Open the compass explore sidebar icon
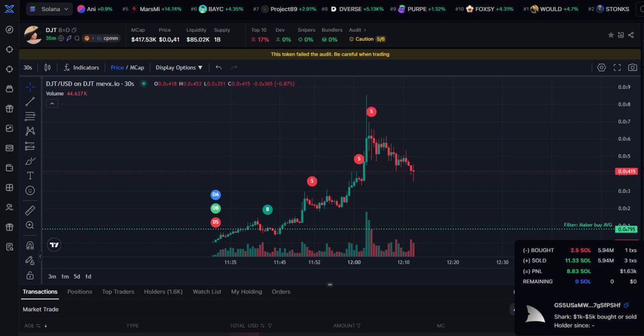 (9, 29)
